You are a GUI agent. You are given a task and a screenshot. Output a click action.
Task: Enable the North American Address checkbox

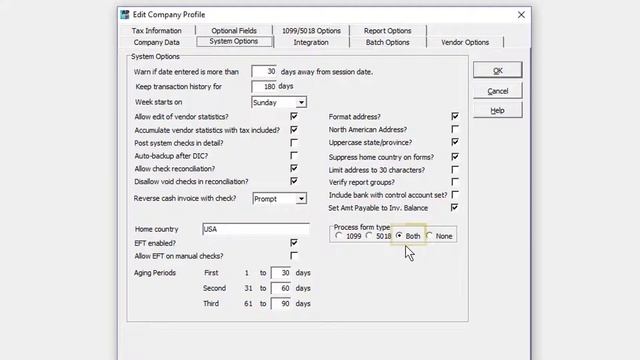click(455, 129)
